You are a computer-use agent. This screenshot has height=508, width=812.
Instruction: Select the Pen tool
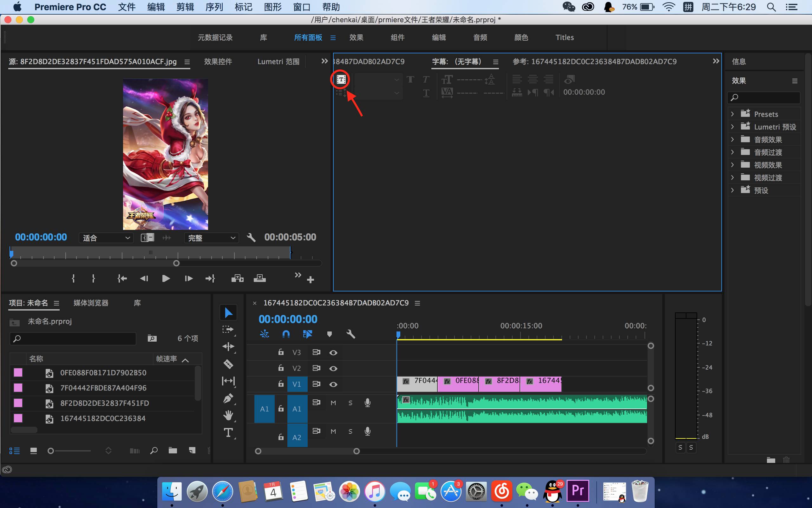pos(228,398)
